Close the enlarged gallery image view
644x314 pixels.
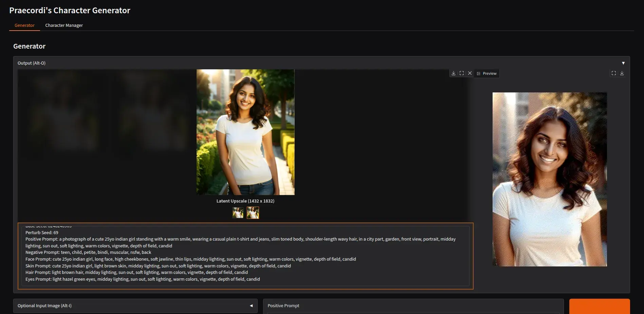pyautogui.click(x=470, y=73)
